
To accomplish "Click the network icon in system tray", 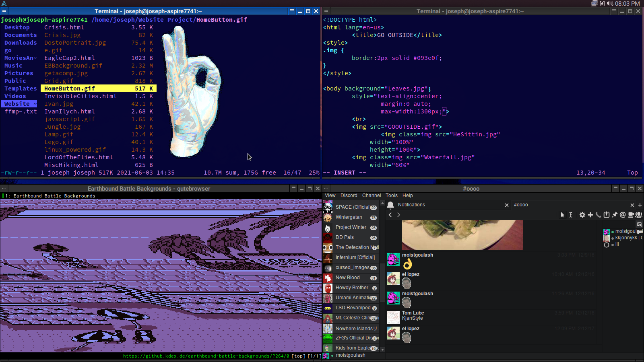I will pos(594,3).
